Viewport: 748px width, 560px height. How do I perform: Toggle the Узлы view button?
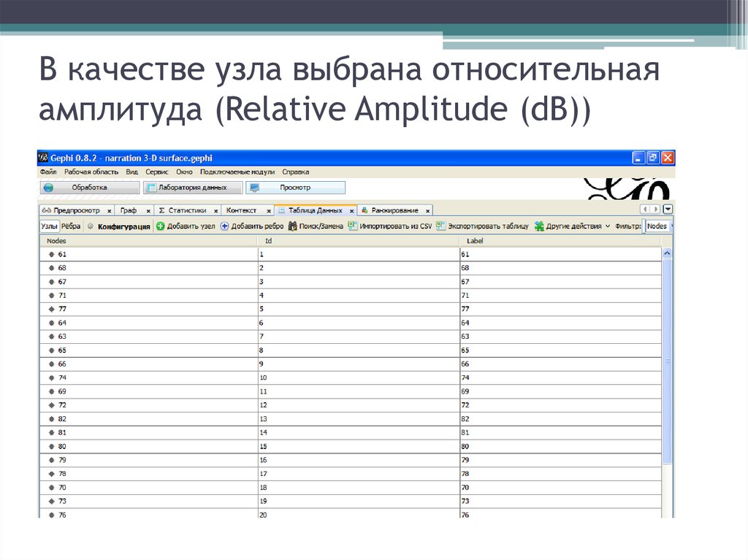pos(50,226)
